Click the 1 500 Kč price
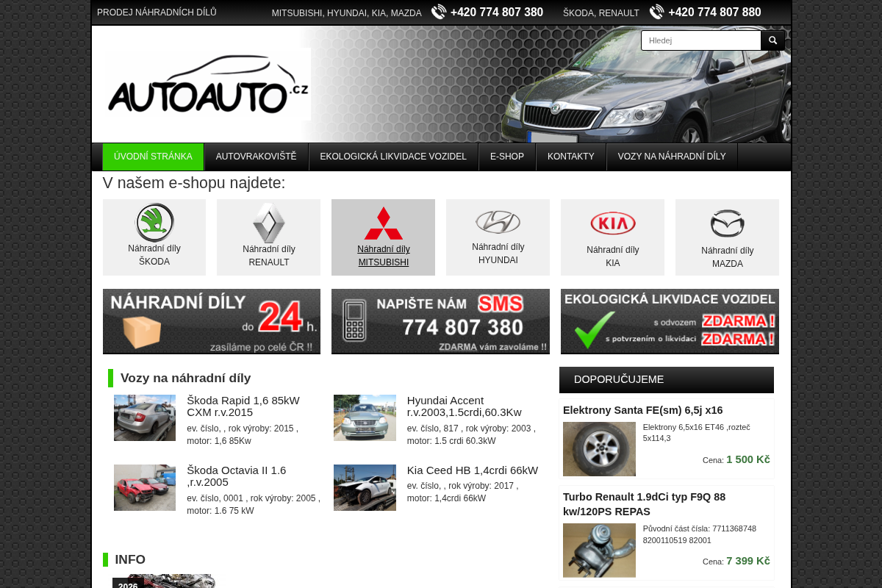The height and width of the screenshot is (588, 882). [748, 459]
